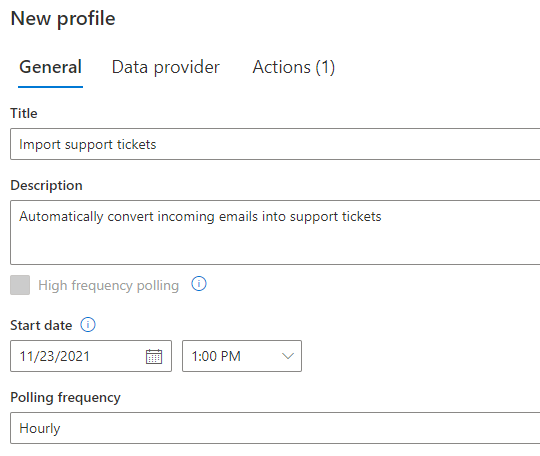540x456 pixels.
Task: Switch to the General tab
Action: pyautogui.click(x=50, y=67)
